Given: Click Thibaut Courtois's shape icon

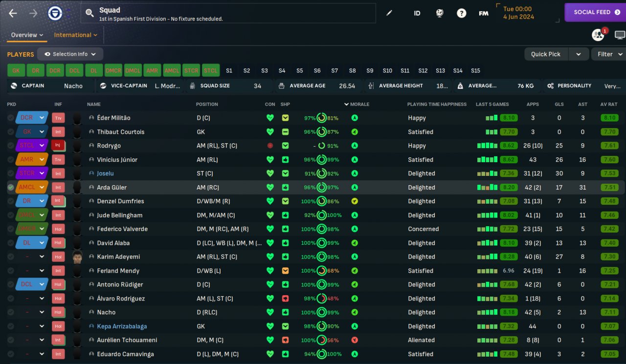Looking at the screenshot, I should point(285,132).
